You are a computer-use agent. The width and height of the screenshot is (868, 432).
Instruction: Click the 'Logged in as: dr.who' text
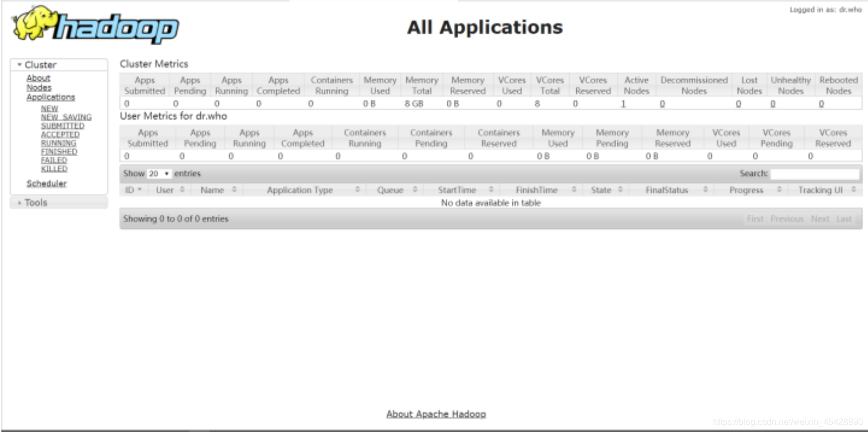pyautogui.click(x=826, y=9)
